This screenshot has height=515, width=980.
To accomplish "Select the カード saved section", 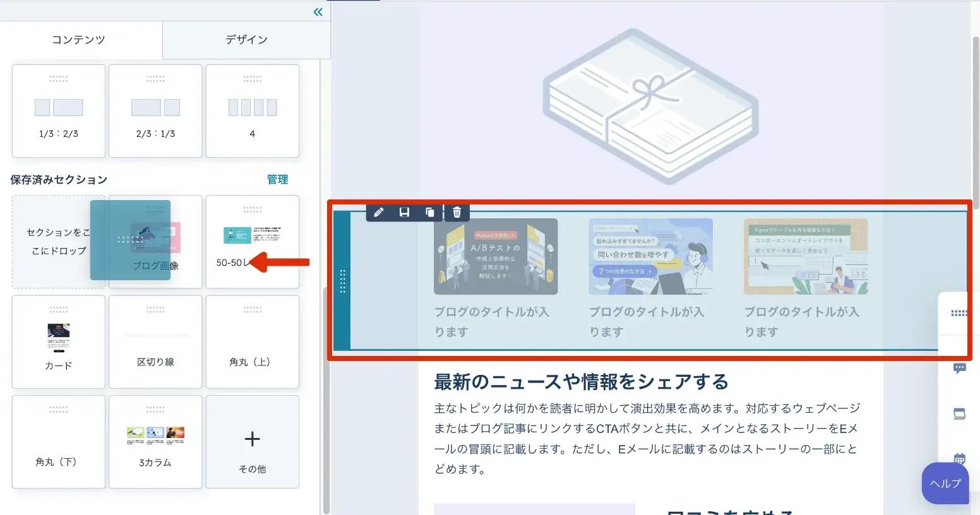I will click(x=59, y=342).
